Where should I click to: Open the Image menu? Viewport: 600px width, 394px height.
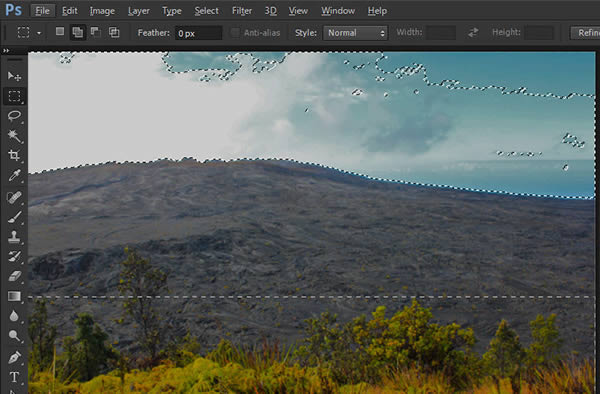click(102, 11)
